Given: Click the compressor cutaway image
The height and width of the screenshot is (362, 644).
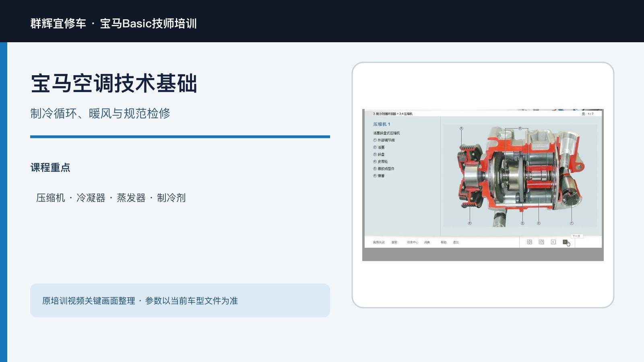Looking at the screenshot, I should tap(520, 176).
